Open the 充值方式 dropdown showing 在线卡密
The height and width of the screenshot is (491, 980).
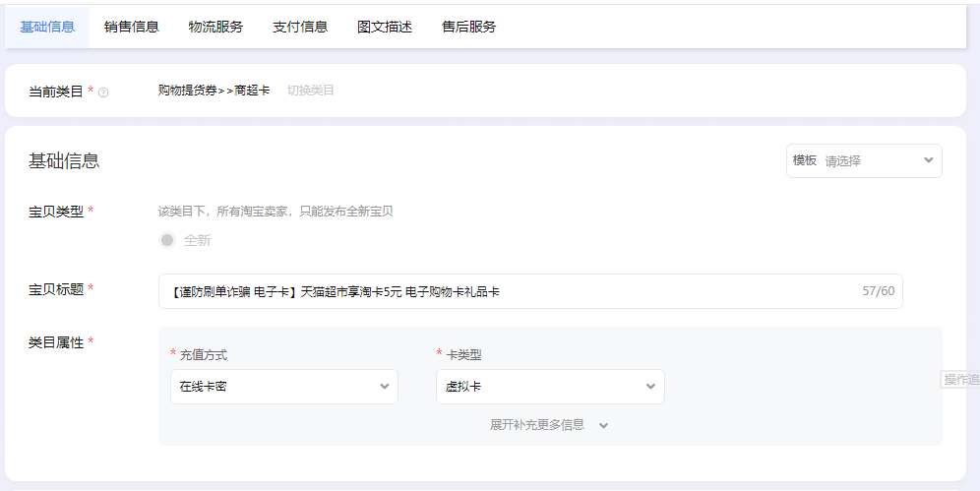pyautogui.click(x=283, y=387)
